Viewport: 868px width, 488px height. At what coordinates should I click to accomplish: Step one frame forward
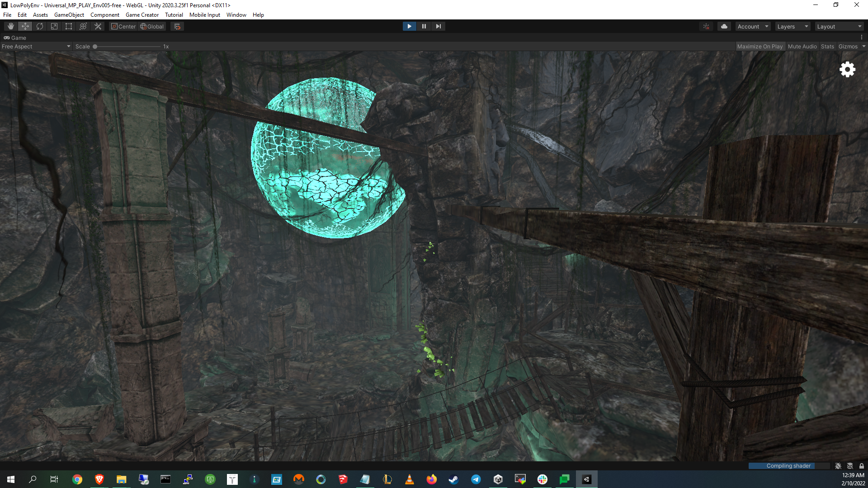438,26
